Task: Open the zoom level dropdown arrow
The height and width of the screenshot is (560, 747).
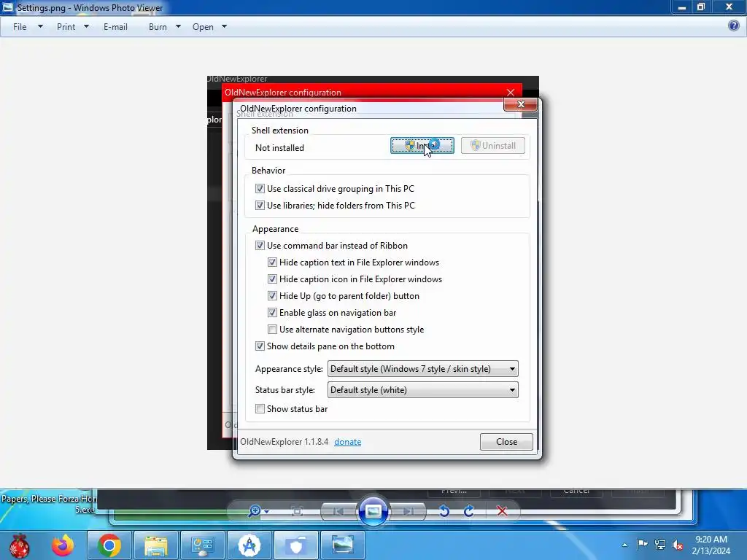Action: tap(266, 512)
